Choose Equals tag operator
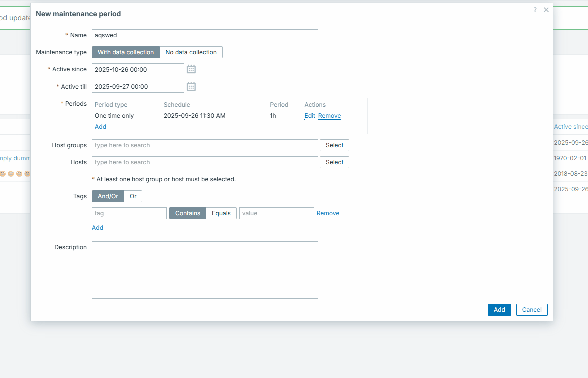Image resolution: width=588 pixels, height=378 pixels. click(x=221, y=213)
